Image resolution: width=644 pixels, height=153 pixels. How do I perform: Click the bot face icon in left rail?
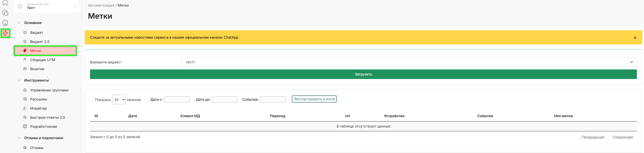[5, 23]
